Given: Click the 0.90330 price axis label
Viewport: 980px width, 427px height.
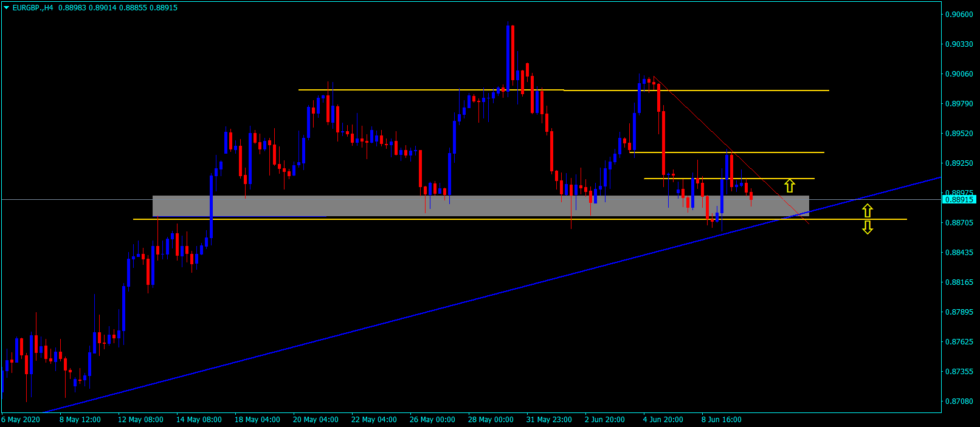Looking at the screenshot, I should tap(959, 44).
